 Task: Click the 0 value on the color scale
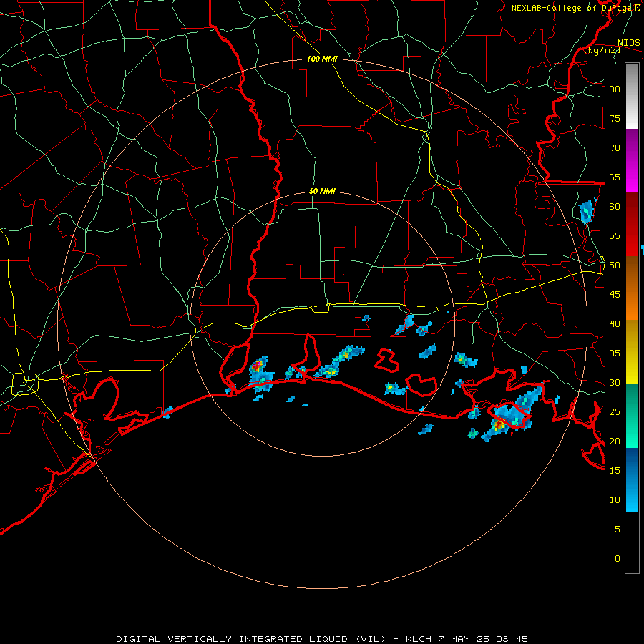(x=618, y=559)
